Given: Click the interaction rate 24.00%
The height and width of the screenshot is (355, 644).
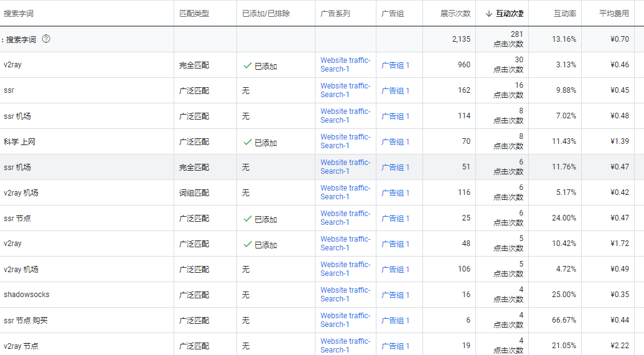Looking at the screenshot, I should click(x=564, y=218).
